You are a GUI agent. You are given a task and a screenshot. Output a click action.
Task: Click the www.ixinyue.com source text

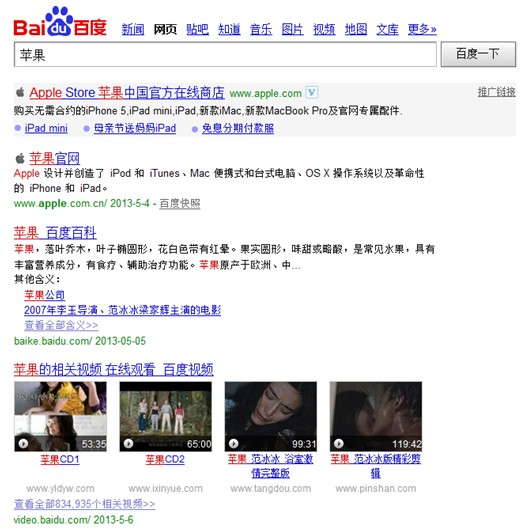coord(165,488)
